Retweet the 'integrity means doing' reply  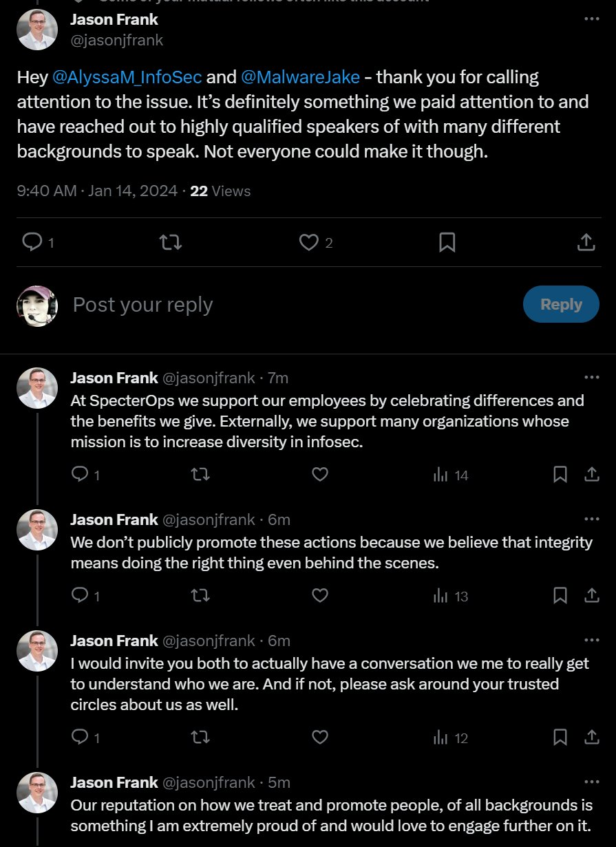200,596
